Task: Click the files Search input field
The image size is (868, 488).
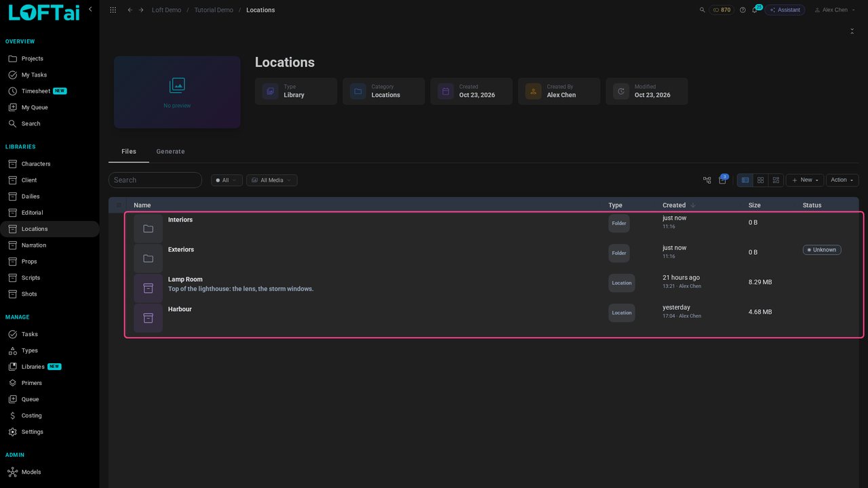Action: pos(155,180)
